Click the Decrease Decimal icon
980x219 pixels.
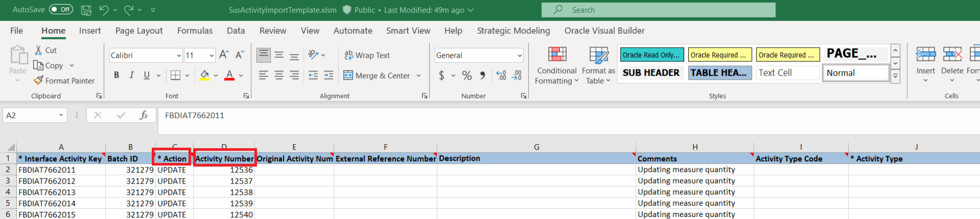tap(517, 76)
